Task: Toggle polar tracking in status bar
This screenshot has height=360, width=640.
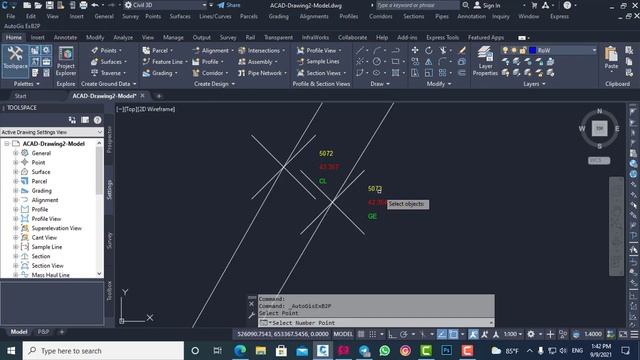Action: [403, 334]
